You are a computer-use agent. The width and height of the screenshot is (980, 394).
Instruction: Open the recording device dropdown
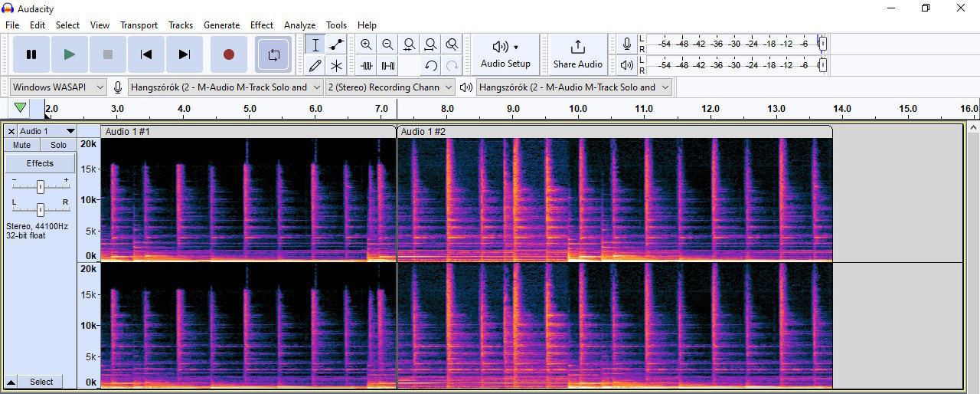coord(226,87)
